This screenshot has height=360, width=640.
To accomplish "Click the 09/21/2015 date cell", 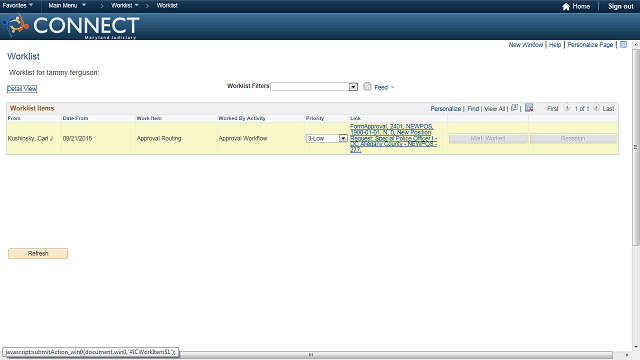I will (77, 138).
